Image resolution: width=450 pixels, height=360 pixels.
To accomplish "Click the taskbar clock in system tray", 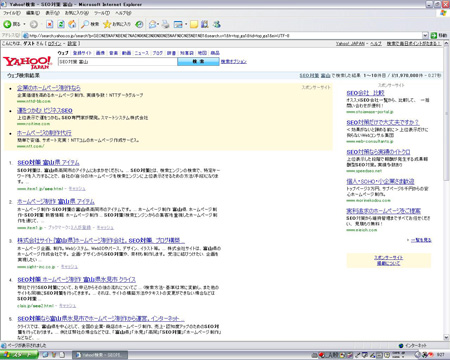I will 441,355.
